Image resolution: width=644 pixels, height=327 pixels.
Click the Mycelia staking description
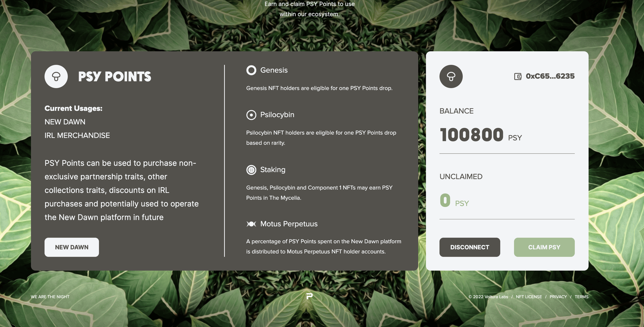tap(319, 192)
